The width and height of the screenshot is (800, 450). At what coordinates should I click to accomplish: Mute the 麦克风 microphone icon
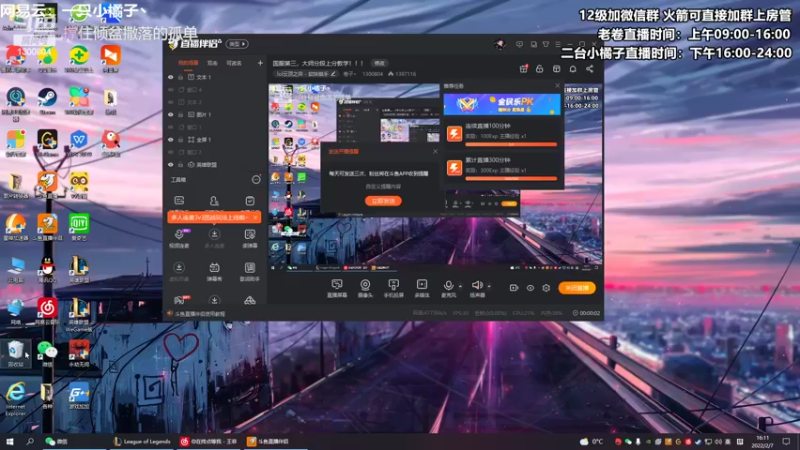[x=448, y=285]
